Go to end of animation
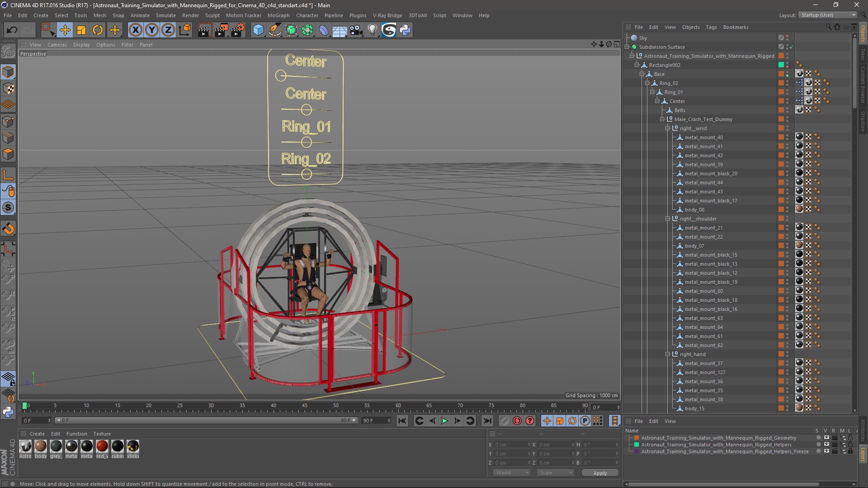Screen dimensions: 868x488 point(487,421)
